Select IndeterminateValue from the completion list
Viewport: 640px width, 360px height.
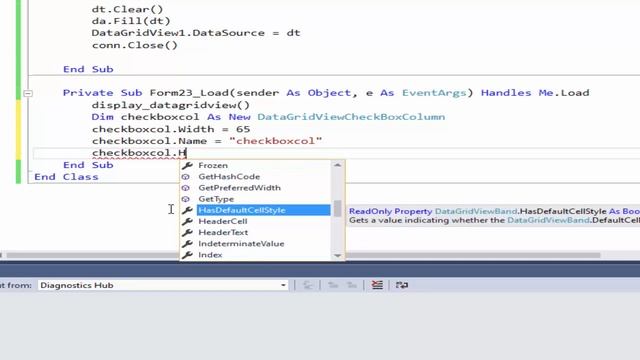[241, 244]
